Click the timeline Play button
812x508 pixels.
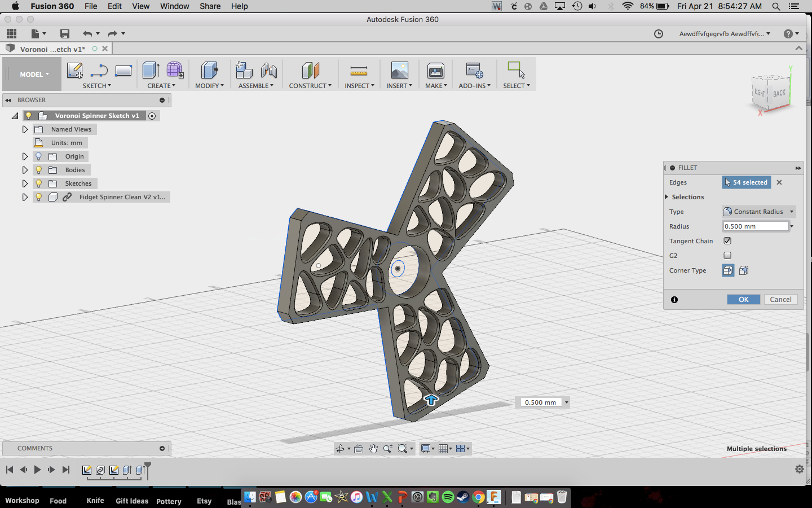pyautogui.click(x=37, y=470)
